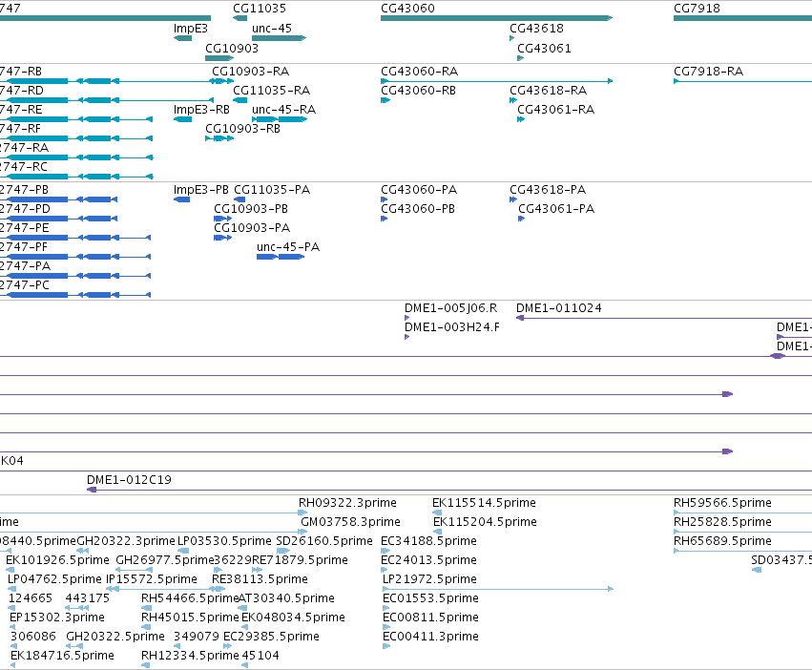
Task: Select the EK115204.5prime EST label
Action: point(485,522)
